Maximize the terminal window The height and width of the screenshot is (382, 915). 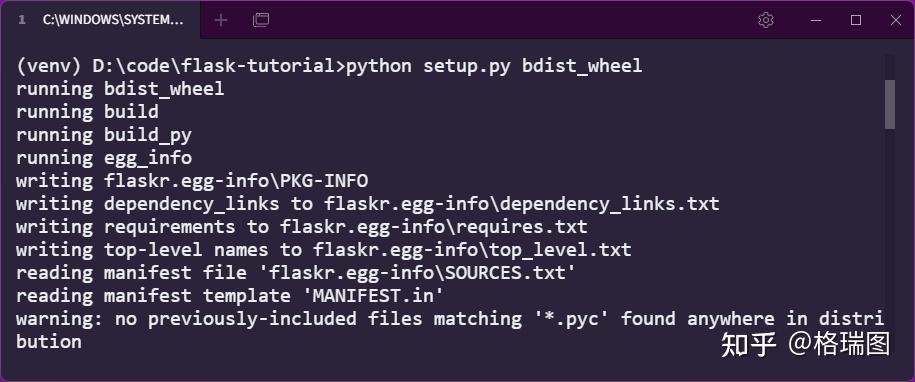point(856,20)
